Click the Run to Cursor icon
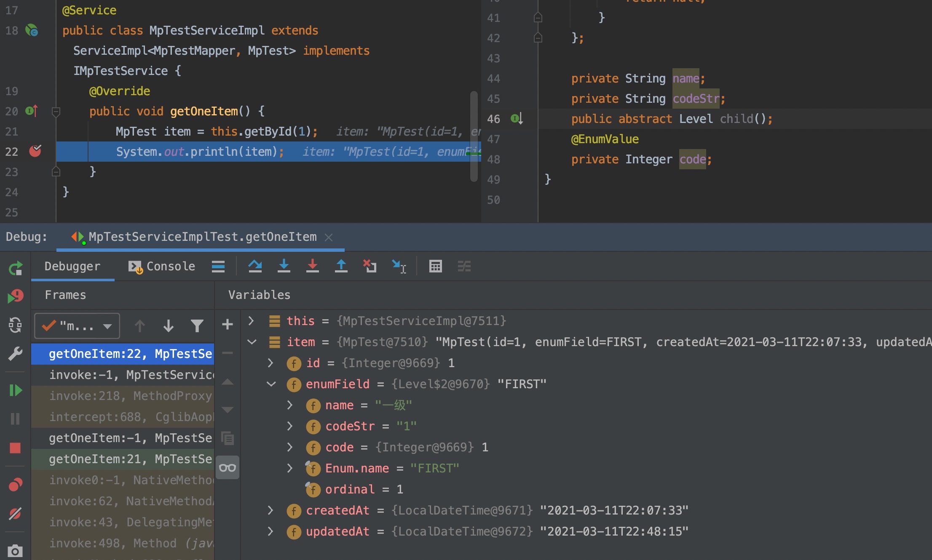 pyautogui.click(x=398, y=266)
